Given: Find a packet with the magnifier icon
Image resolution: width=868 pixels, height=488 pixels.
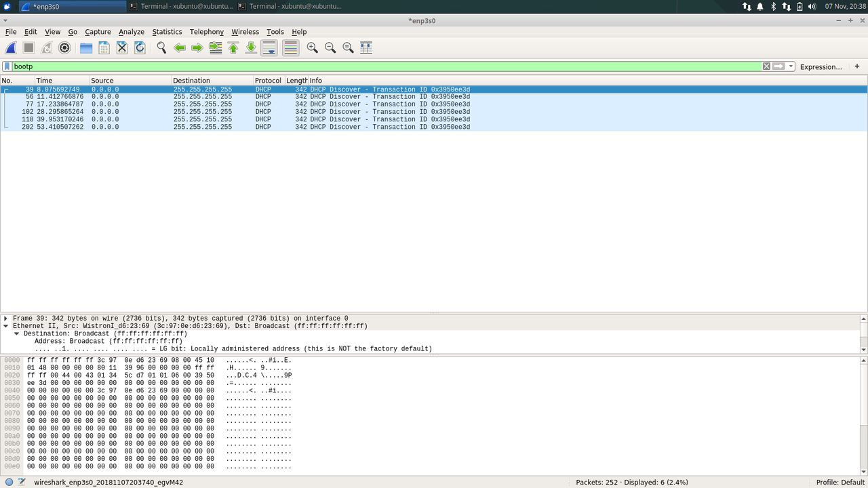Looking at the screenshot, I should 161,48.
